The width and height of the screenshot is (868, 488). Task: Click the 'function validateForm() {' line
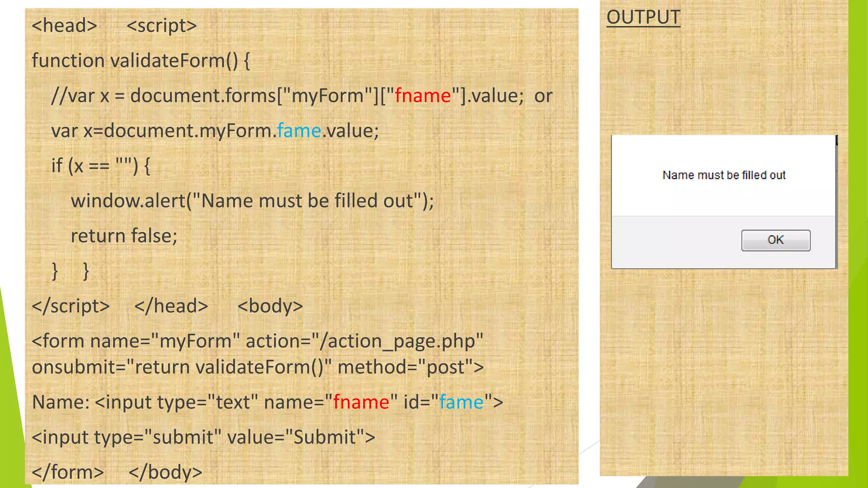pos(141,61)
